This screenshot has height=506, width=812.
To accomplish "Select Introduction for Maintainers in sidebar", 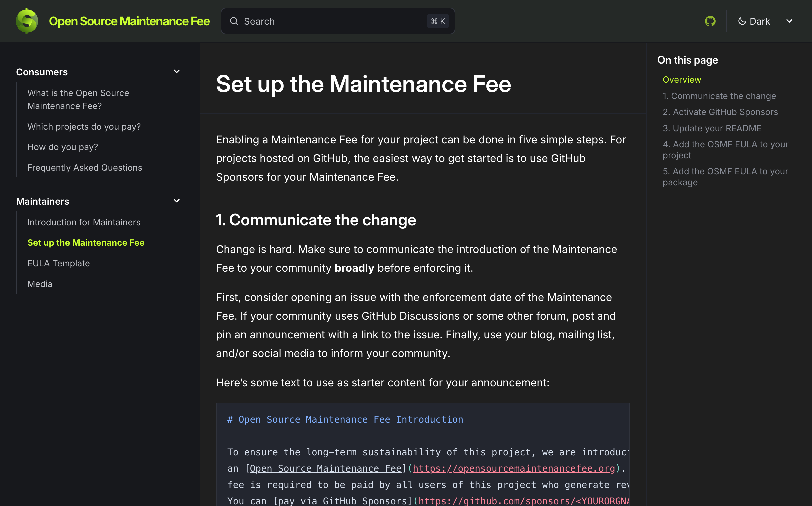I will click(84, 222).
